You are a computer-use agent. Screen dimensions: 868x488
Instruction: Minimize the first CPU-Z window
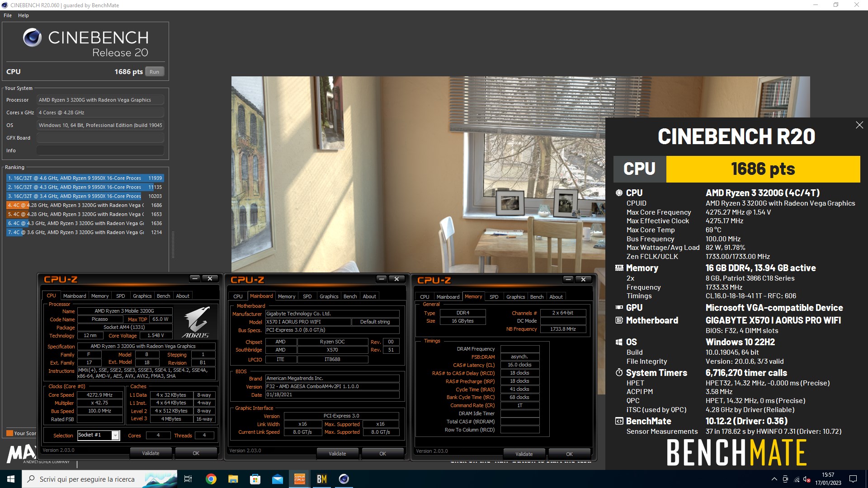click(x=195, y=278)
